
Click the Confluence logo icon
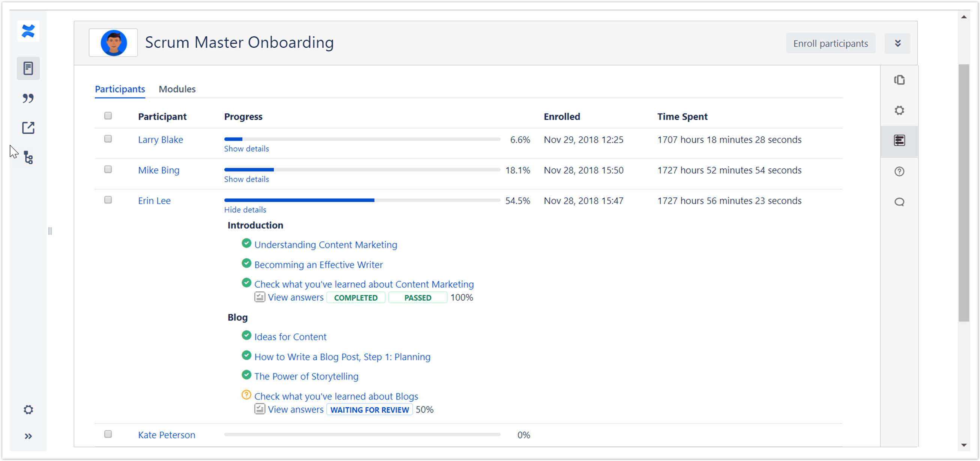click(x=28, y=31)
